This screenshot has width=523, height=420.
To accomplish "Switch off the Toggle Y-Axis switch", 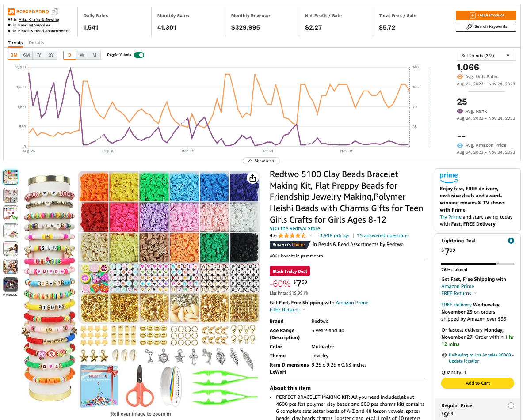I will [x=139, y=55].
